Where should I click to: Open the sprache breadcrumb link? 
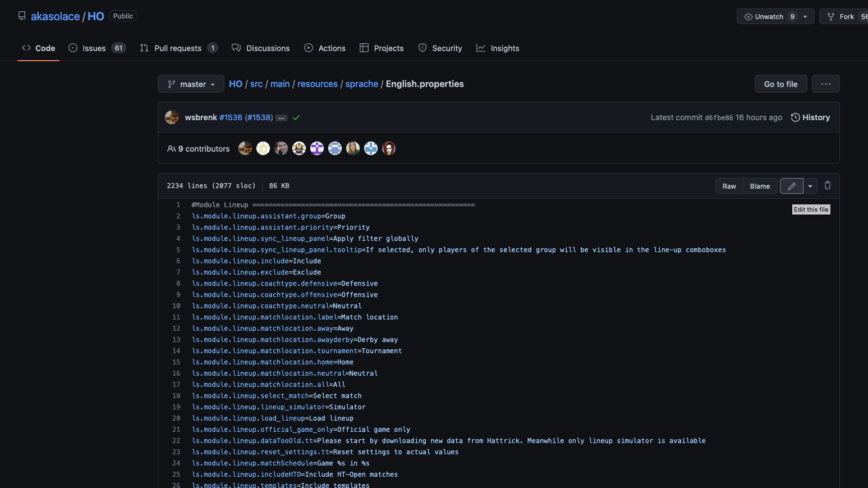361,84
